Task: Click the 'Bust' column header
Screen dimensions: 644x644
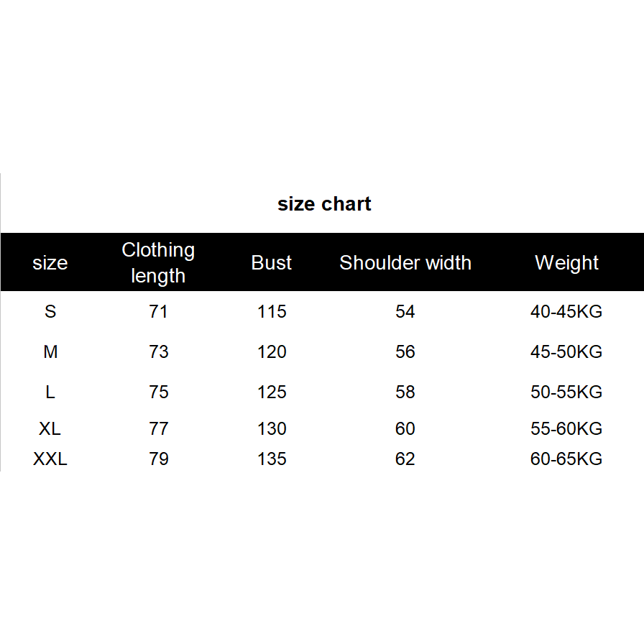Action: coord(272,263)
